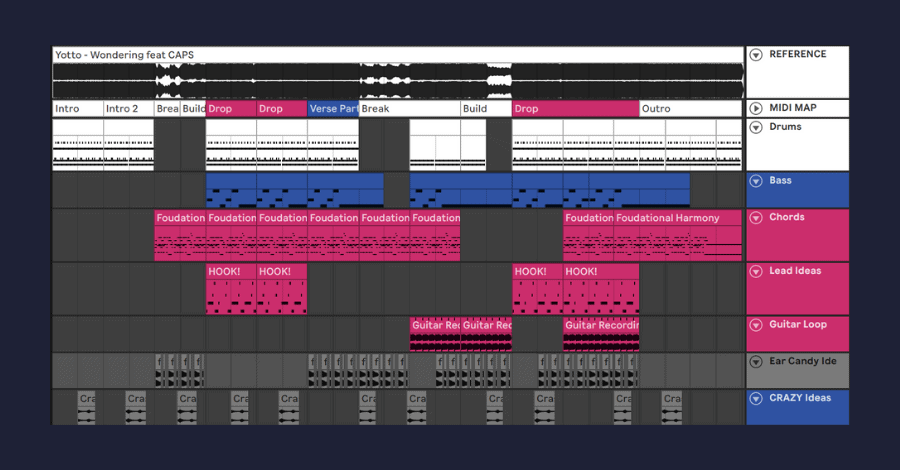900x470 pixels.
Task: Select the CRAZY Ideas track title
Action: tap(800, 398)
